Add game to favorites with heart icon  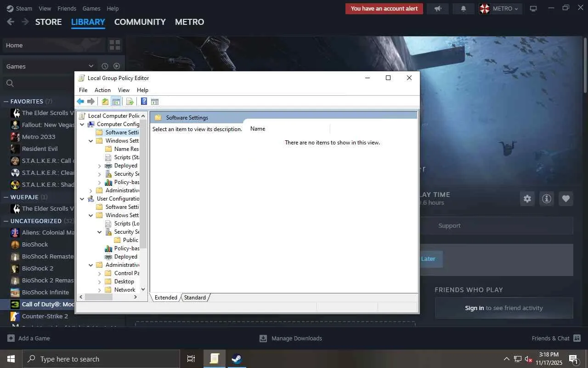566,199
